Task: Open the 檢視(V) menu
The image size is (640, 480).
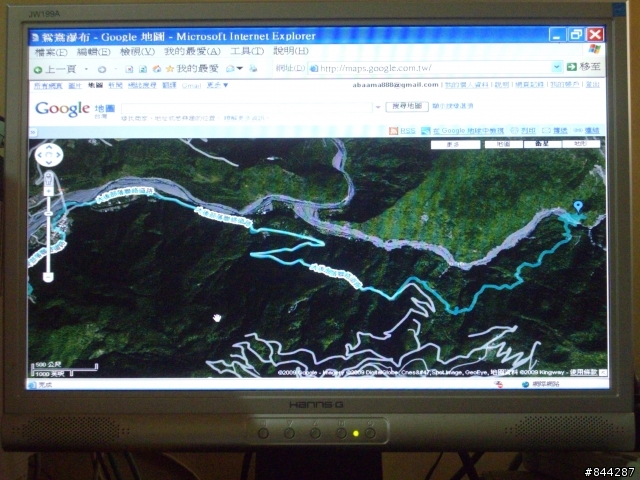Action: tap(137, 52)
